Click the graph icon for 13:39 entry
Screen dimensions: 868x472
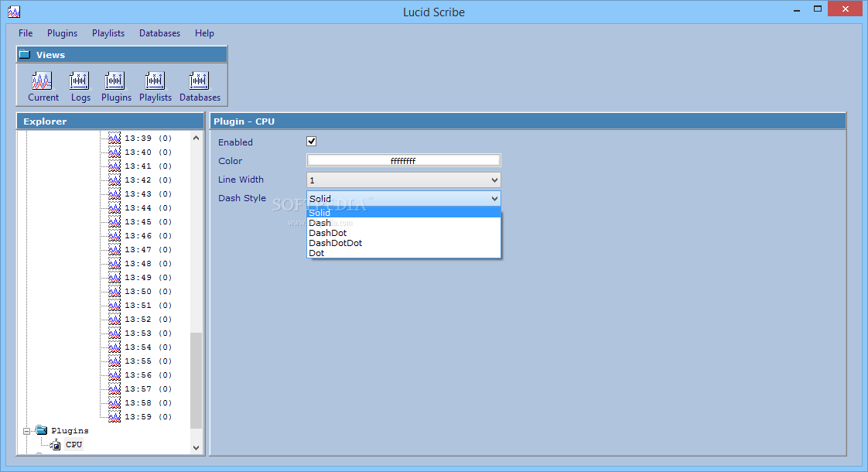tap(114, 138)
